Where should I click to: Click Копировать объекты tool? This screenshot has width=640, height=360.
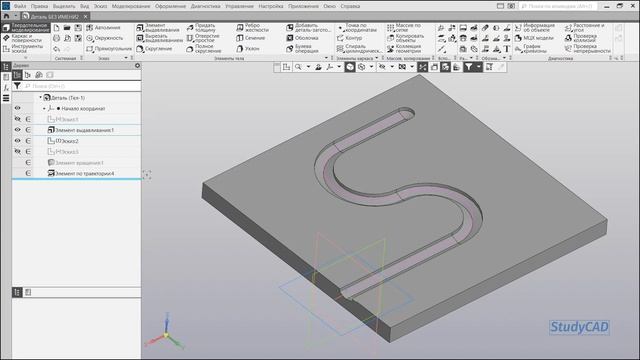[x=405, y=38]
